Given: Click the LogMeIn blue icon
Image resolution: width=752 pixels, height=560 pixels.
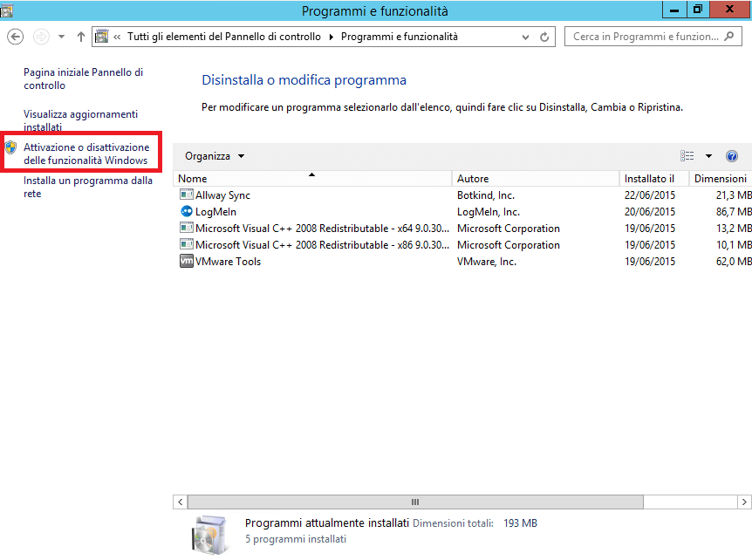Looking at the screenshot, I should pos(186,211).
